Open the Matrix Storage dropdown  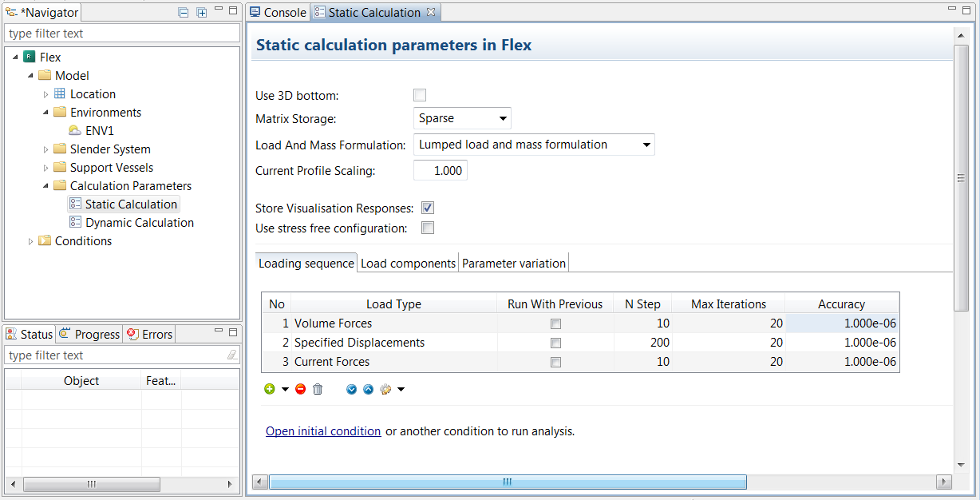463,118
